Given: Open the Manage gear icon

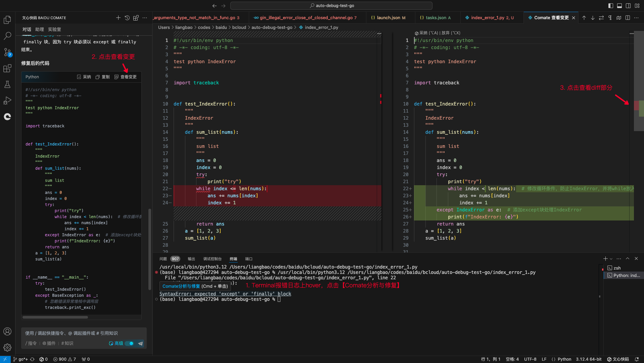Looking at the screenshot, I should (x=7, y=348).
